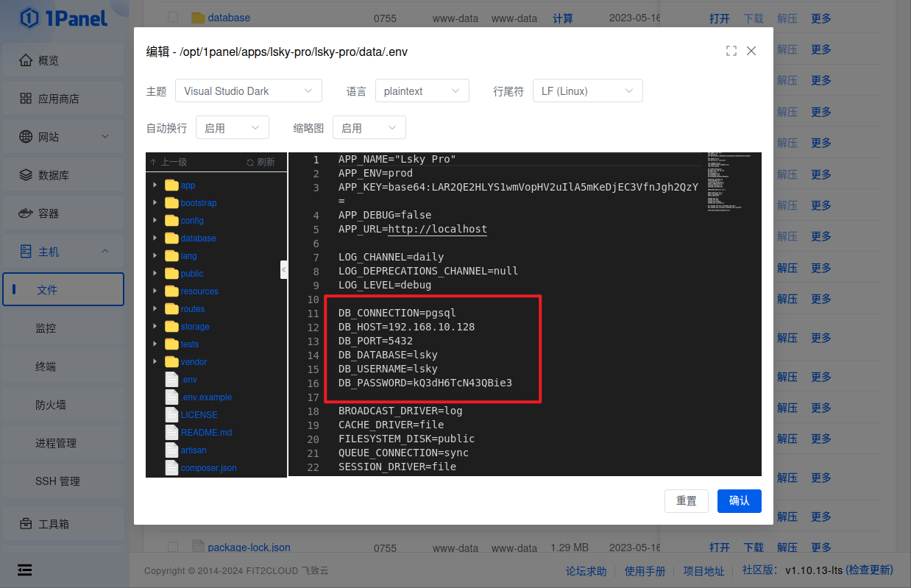Collapse file tree panel with the « handle
911x588 pixels.
point(283,269)
